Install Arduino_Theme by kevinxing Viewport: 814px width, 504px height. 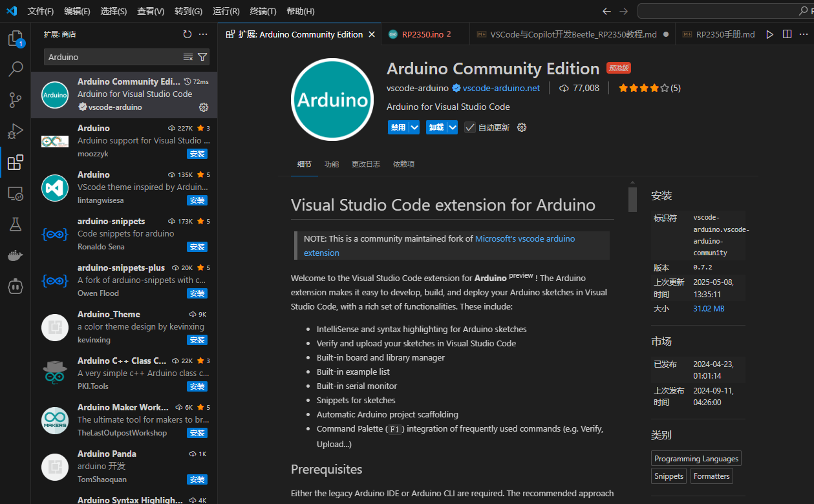197,340
